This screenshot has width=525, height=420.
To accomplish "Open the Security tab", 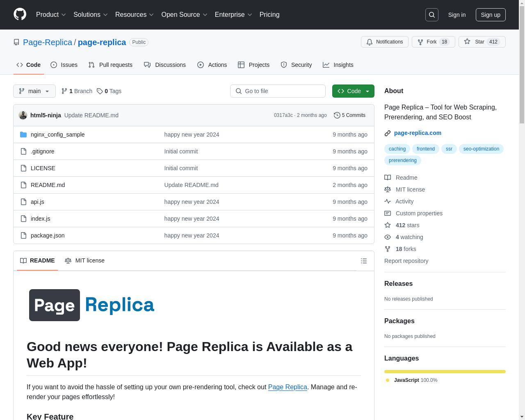I will [296, 65].
